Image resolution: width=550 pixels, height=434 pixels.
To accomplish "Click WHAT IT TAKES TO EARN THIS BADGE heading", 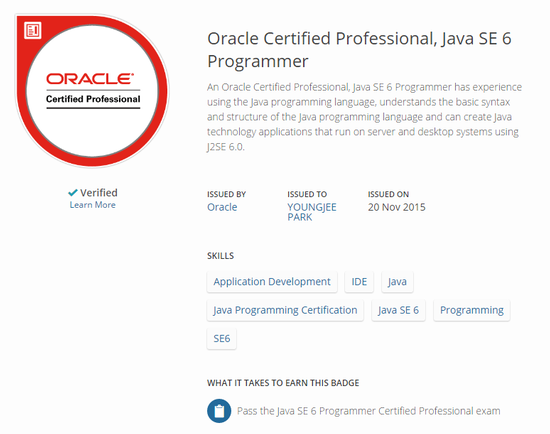I will [283, 383].
